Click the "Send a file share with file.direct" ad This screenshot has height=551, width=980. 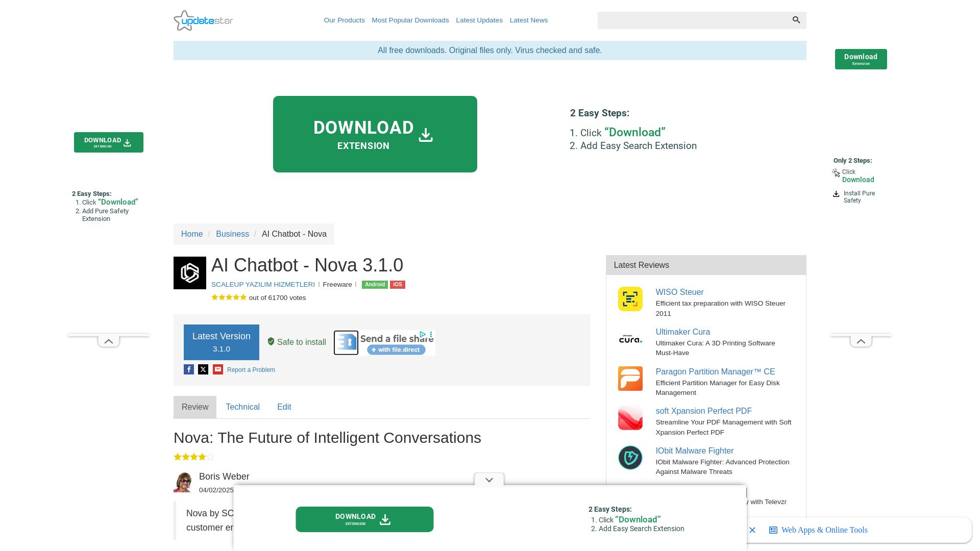(385, 343)
